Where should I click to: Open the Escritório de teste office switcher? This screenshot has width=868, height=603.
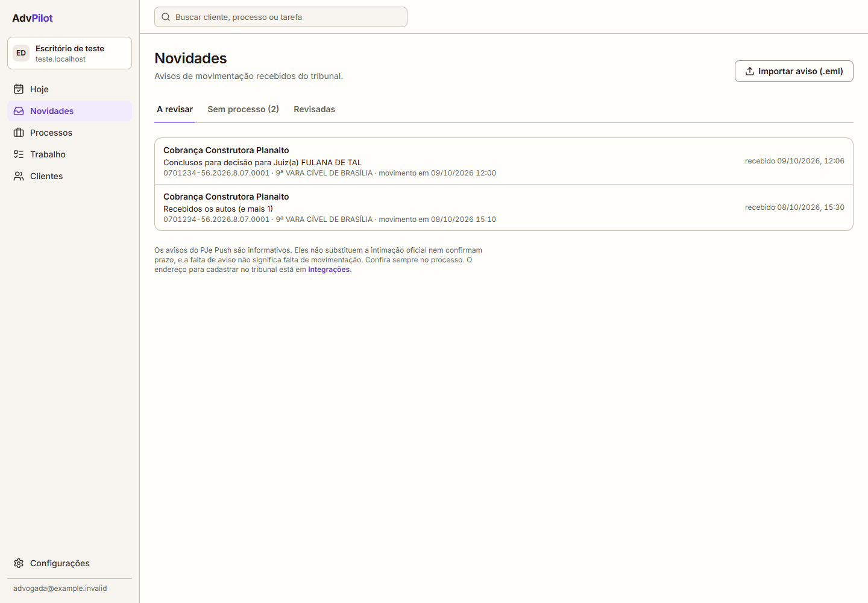(x=69, y=53)
